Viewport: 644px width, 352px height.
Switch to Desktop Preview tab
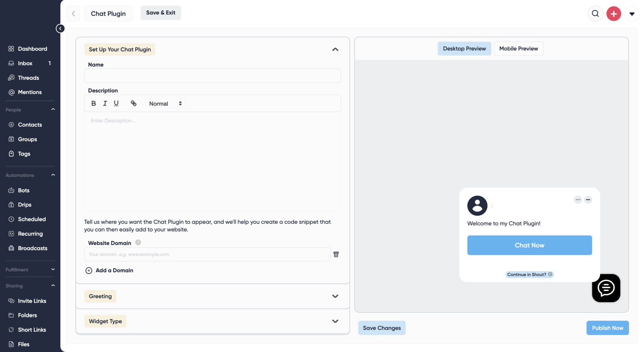click(x=464, y=49)
